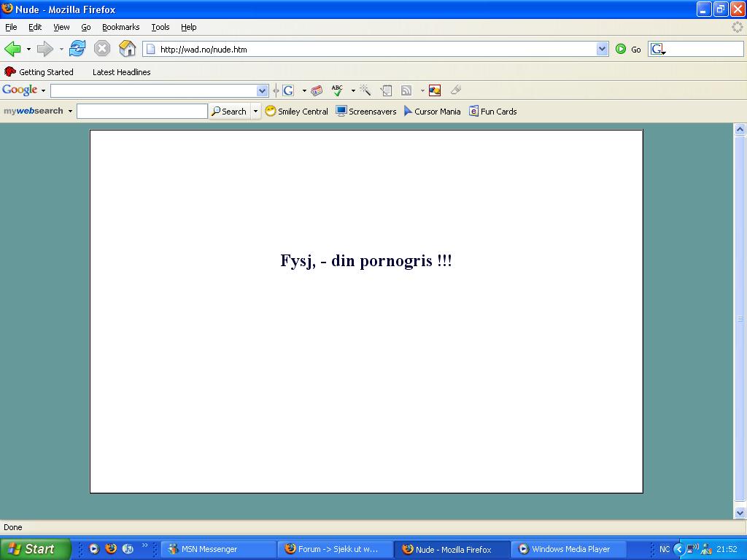The image size is (747, 560).
Task: Open the Google toolbar search history dropdown
Action: tap(263, 90)
